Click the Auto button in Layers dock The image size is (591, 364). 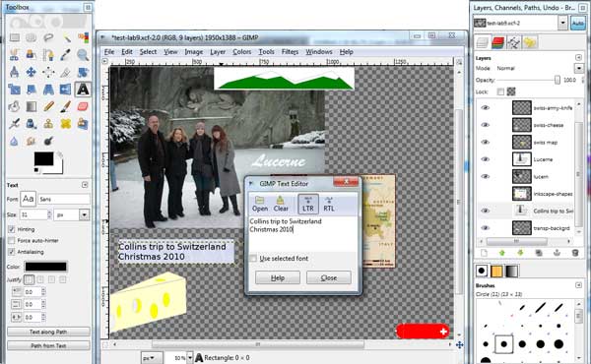(x=577, y=23)
